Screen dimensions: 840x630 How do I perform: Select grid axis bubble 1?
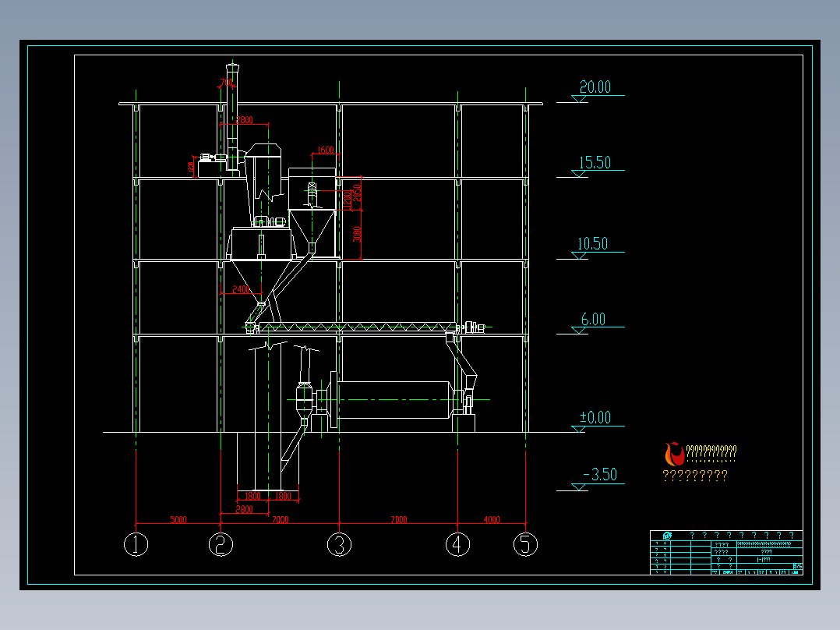pyautogui.click(x=136, y=545)
